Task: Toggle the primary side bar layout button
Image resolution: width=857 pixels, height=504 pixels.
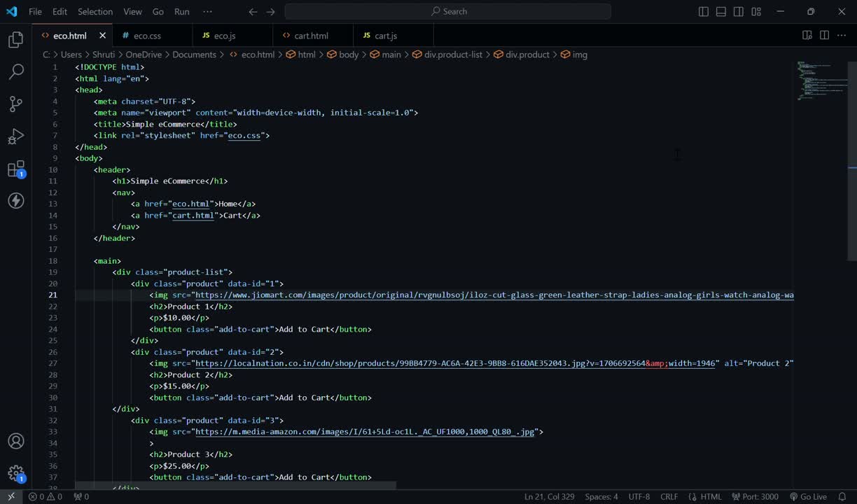Action: point(704,12)
